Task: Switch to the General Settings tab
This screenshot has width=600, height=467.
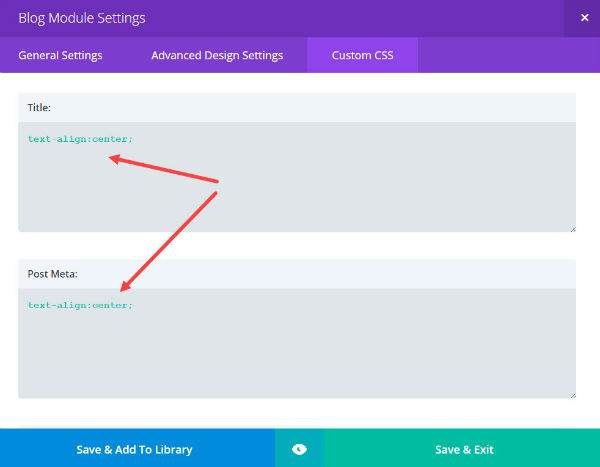Action: pyautogui.click(x=60, y=55)
